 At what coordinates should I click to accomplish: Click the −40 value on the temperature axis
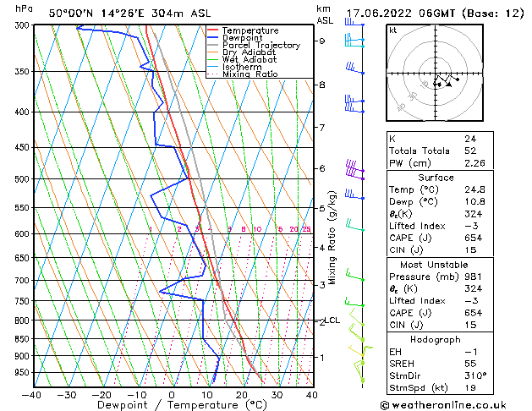click(31, 395)
